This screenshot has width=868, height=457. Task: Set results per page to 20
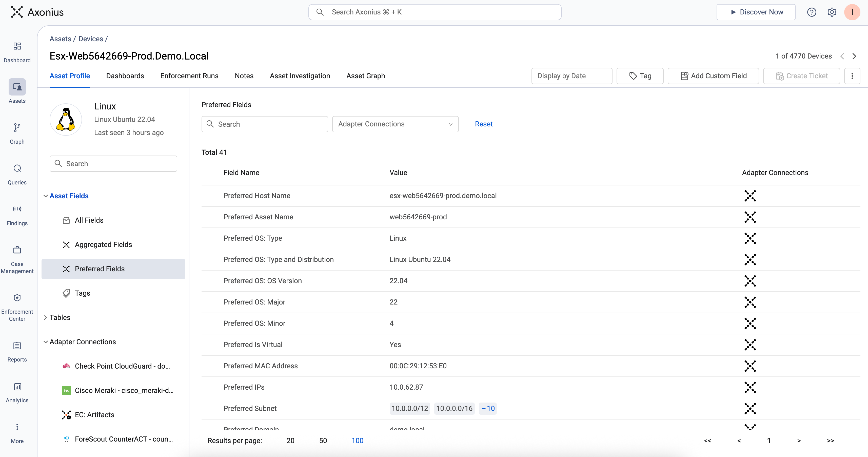pyautogui.click(x=290, y=441)
